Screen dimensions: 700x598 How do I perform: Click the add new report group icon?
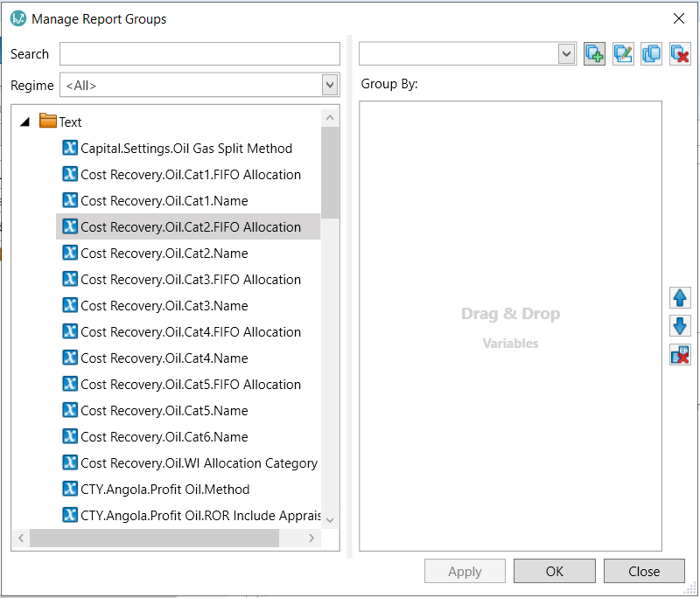click(x=595, y=54)
